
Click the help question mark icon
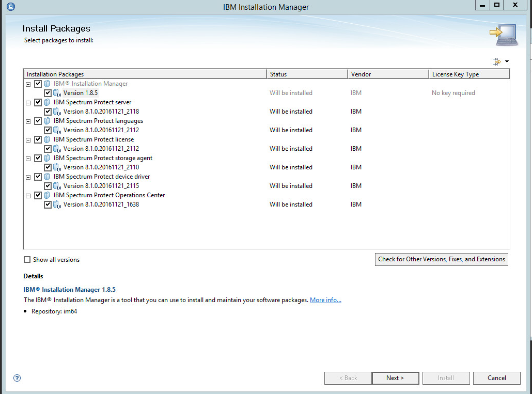[x=17, y=378]
